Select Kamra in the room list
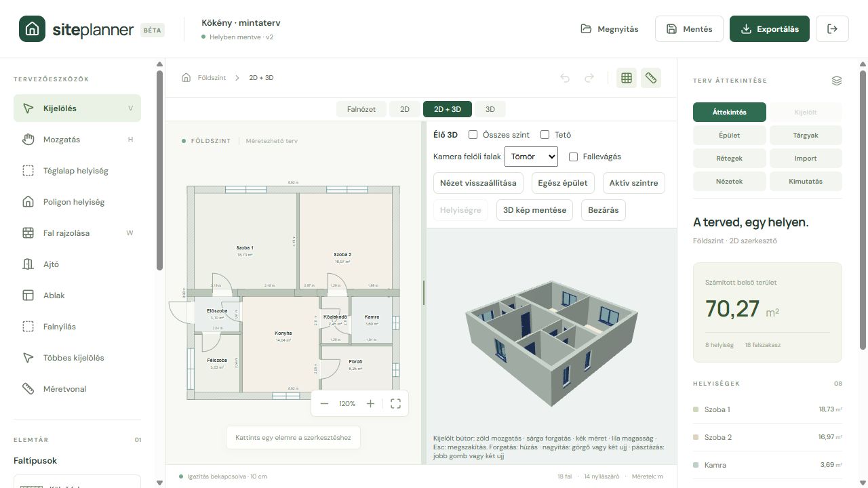The height and width of the screenshot is (488, 868). 768,465
